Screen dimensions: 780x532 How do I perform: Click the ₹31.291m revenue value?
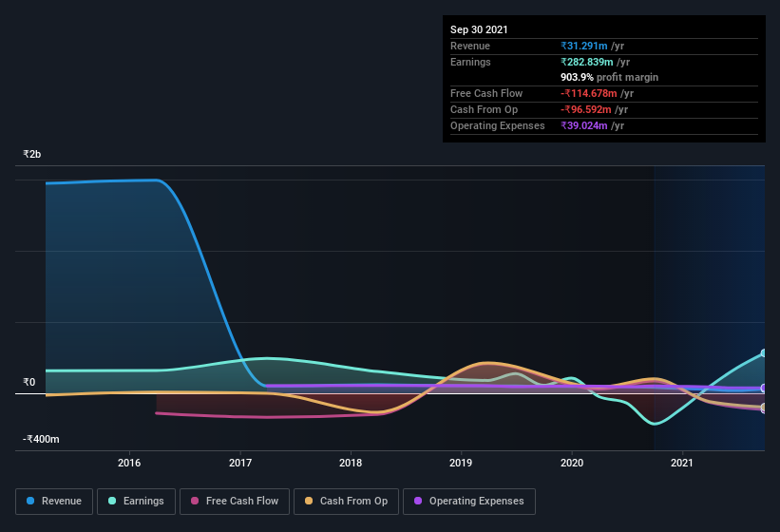(x=584, y=46)
